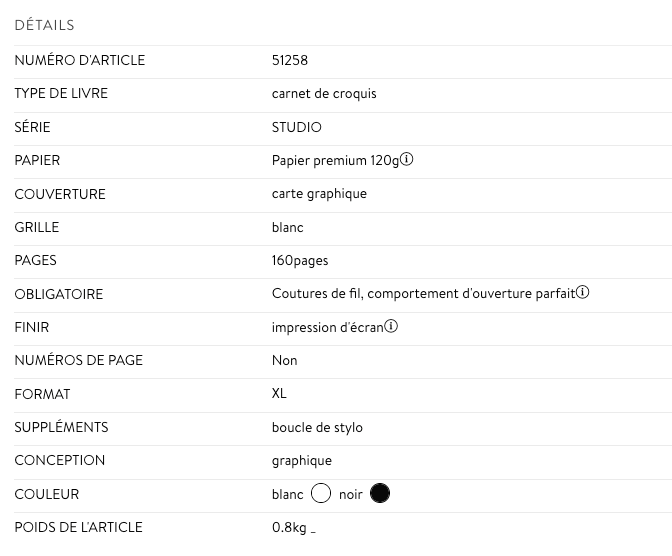Click the Coutures de fil binding text
672x556 pixels.
point(316,294)
